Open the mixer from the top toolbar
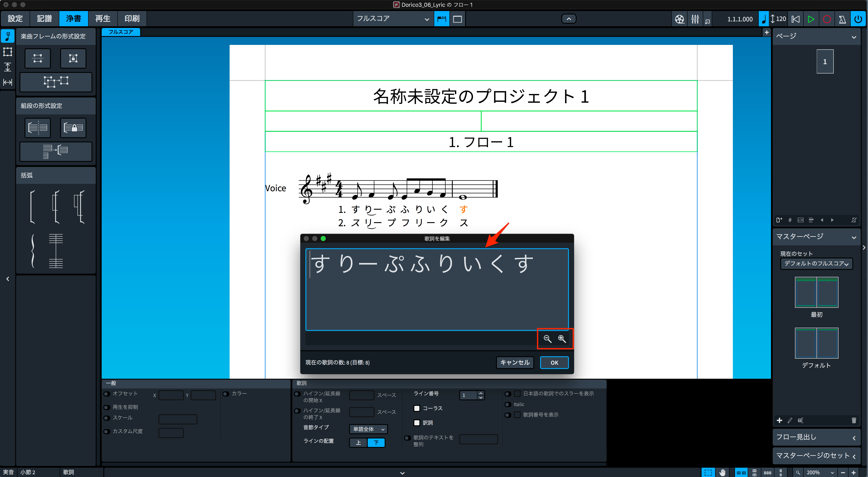 pos(695,19)
